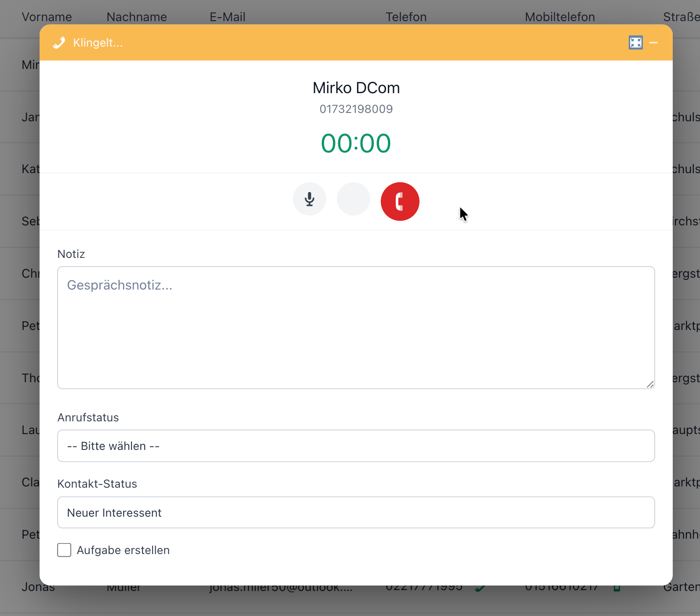Screen dimensions: 700x616
Task: Sort by the Nachname column header
Action: click(137, 17)
